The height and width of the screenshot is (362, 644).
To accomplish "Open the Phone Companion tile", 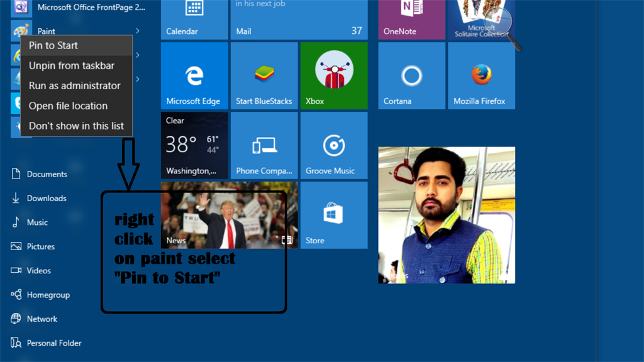I will click(x=264, y=145).
